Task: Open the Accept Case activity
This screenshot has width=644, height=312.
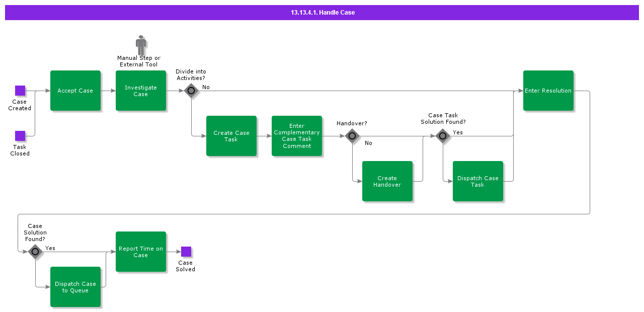Action: 75,91
